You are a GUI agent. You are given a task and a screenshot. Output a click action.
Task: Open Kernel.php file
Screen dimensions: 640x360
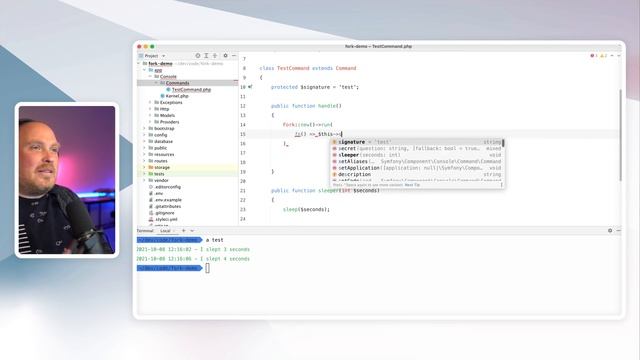coord(177,96)
